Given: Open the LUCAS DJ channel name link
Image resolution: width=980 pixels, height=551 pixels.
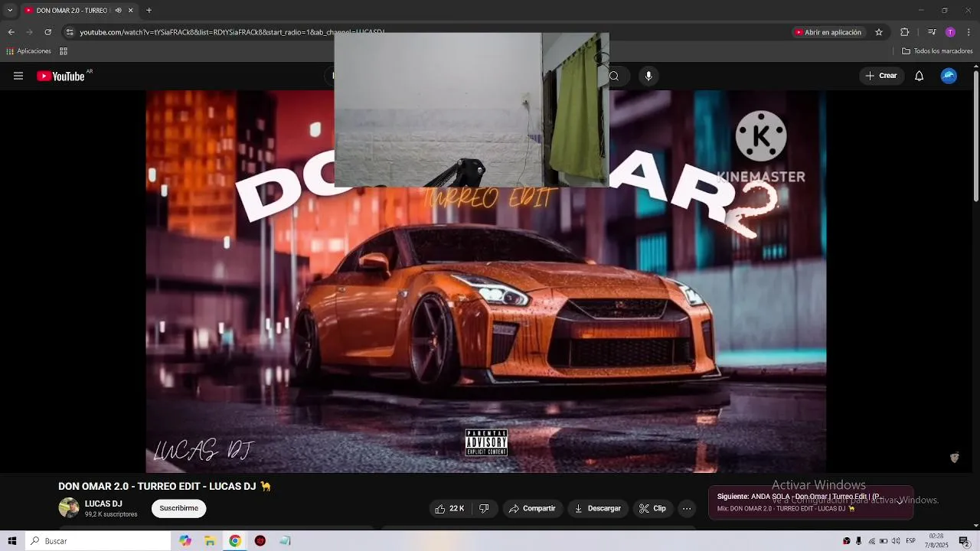Looking at the screenshot, I should tap(103, 504).
